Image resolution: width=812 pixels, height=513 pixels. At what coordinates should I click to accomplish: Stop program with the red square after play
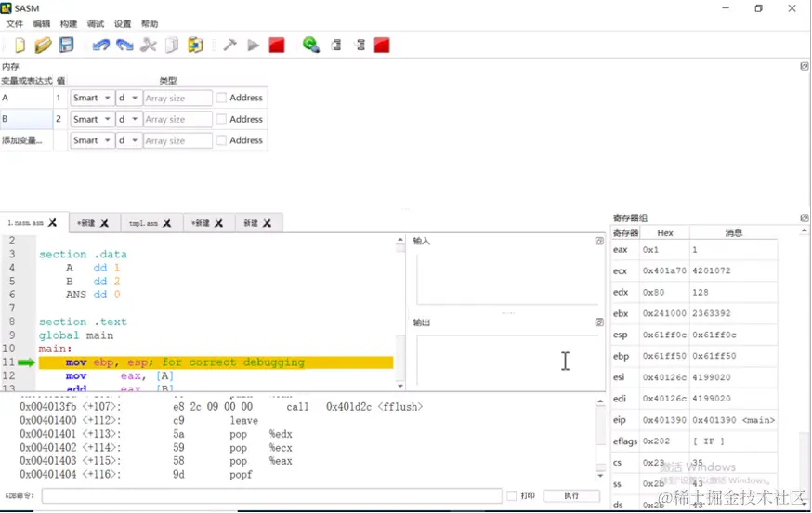pyautogui.click(x=277, y=46)
